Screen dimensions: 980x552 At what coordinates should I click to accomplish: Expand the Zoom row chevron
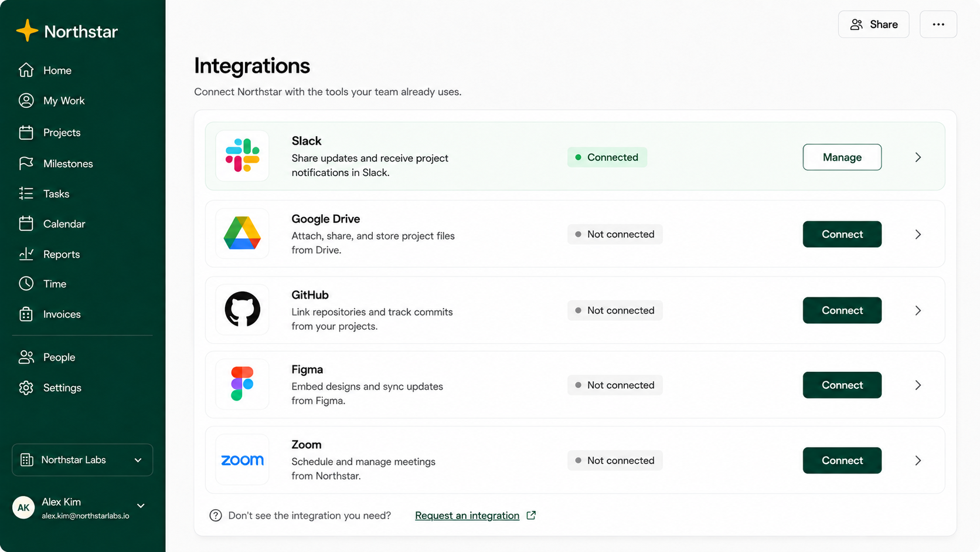click(918, 460)
